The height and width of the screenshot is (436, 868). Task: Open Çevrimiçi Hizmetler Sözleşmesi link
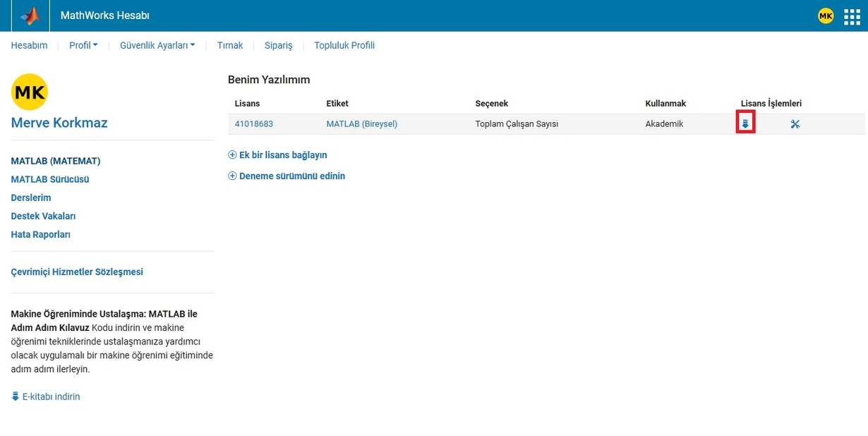(77, 272)
